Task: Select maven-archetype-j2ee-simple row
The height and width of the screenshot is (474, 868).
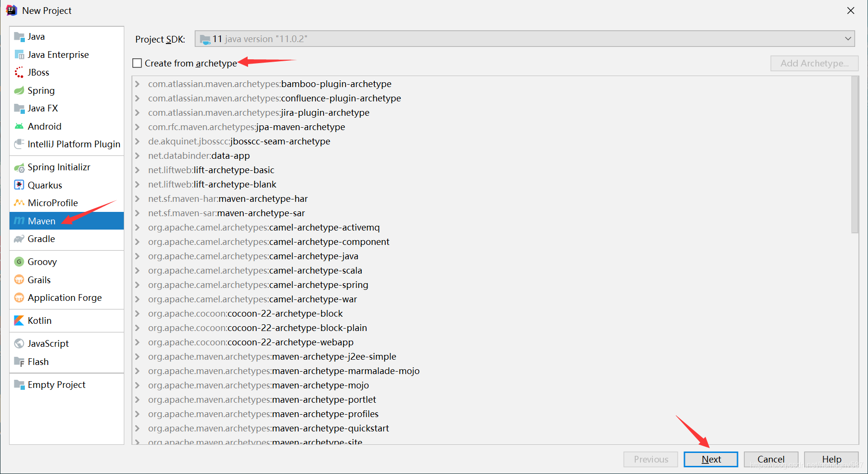Action: [491, 357]
